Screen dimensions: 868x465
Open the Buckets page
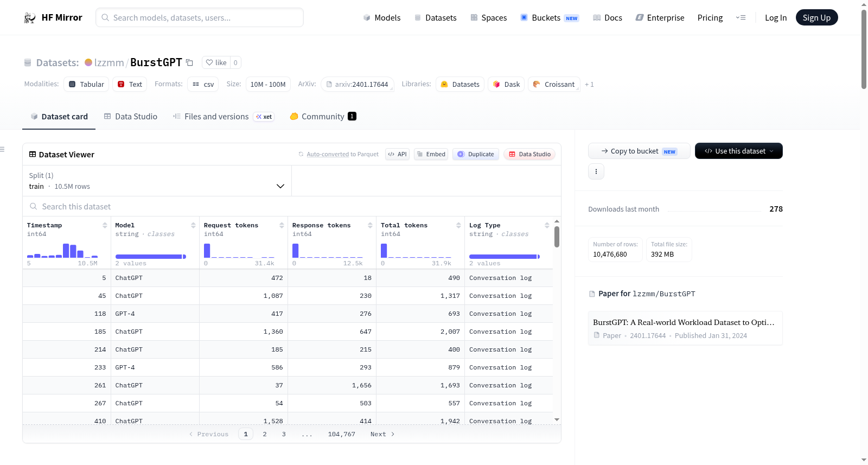click(550, 18)
